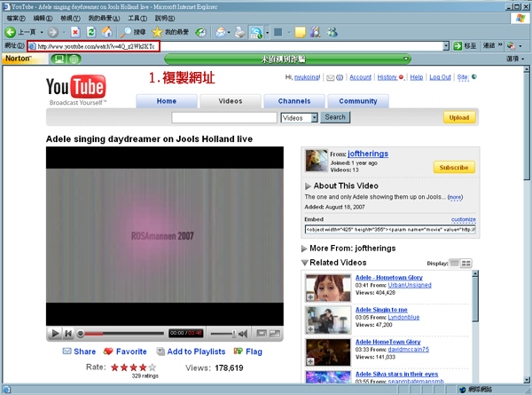Screen dimensions: 532x395
Task: Refresh the page with green arrows icon
Action: (x=91, y=32)
